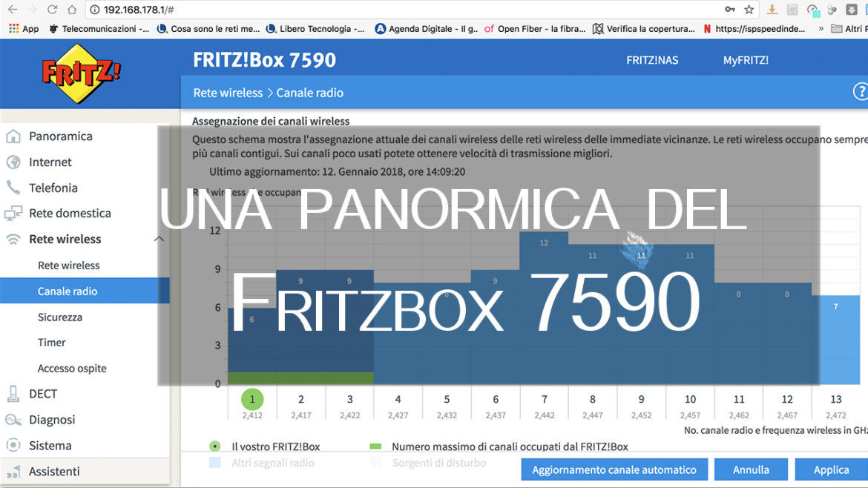Open FRITZ!NAS from the header
The width and height of the screenshot is (868, 488).
(x=652, y=60)
